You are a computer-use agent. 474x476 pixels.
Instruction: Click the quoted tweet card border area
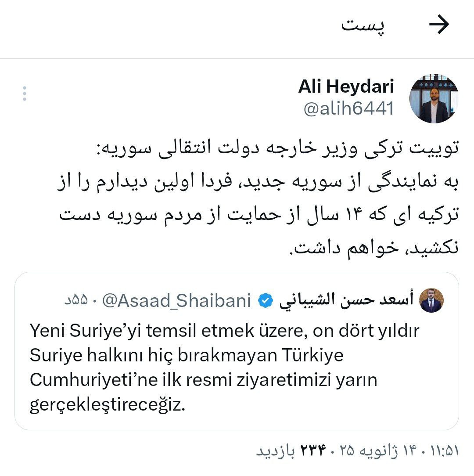point(237,351)
